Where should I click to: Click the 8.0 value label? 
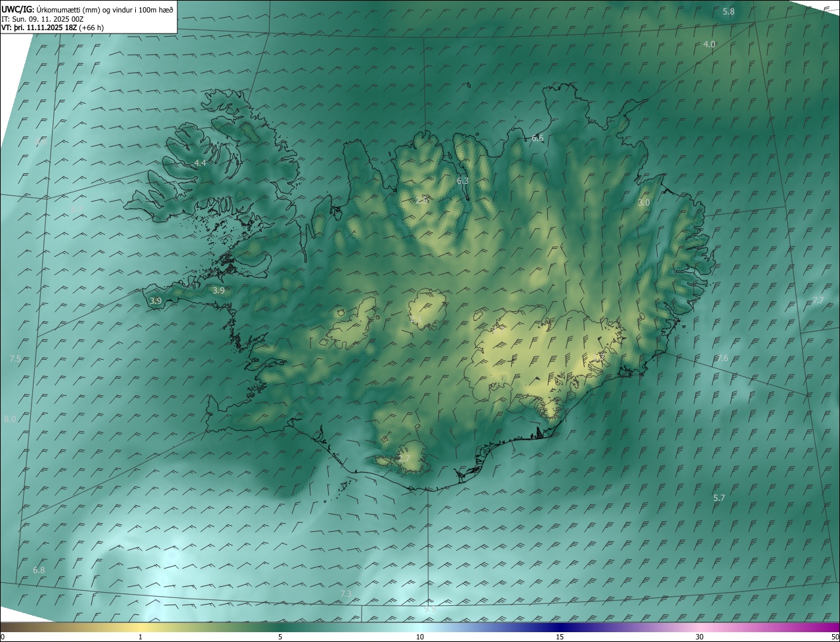(x=10, y=419)
